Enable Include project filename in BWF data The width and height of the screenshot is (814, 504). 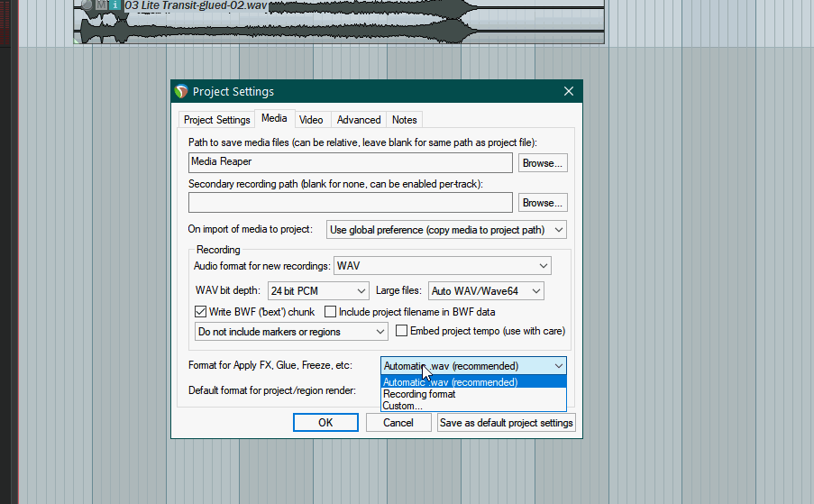point(330,311)
